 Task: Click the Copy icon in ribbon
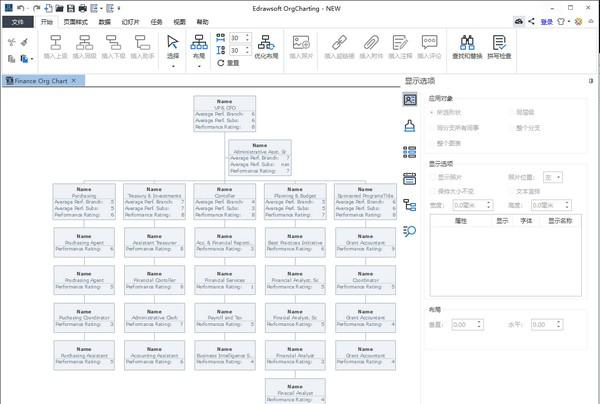pyautogui.click(x=11, y=59)
